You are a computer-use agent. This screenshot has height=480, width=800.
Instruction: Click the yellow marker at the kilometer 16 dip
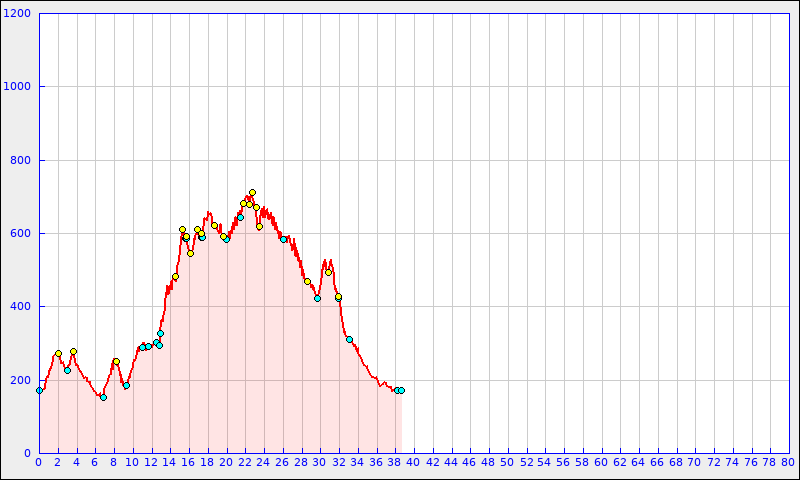tap(190, 253)
